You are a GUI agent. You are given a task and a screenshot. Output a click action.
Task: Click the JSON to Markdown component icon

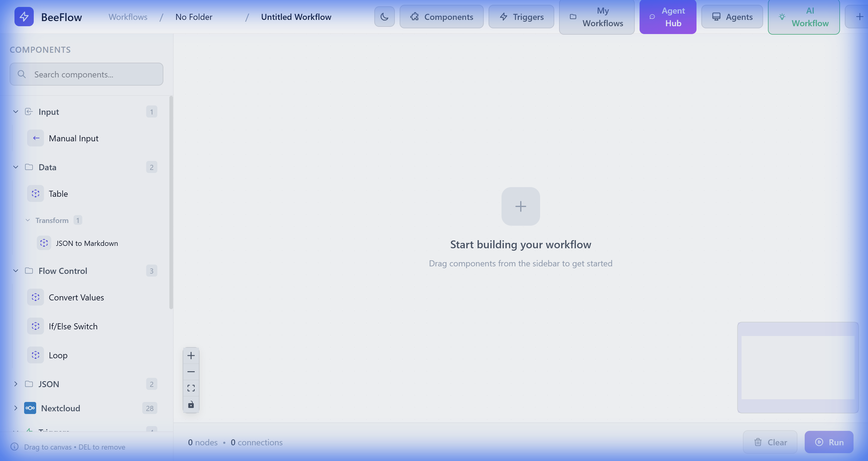point(44,243)
